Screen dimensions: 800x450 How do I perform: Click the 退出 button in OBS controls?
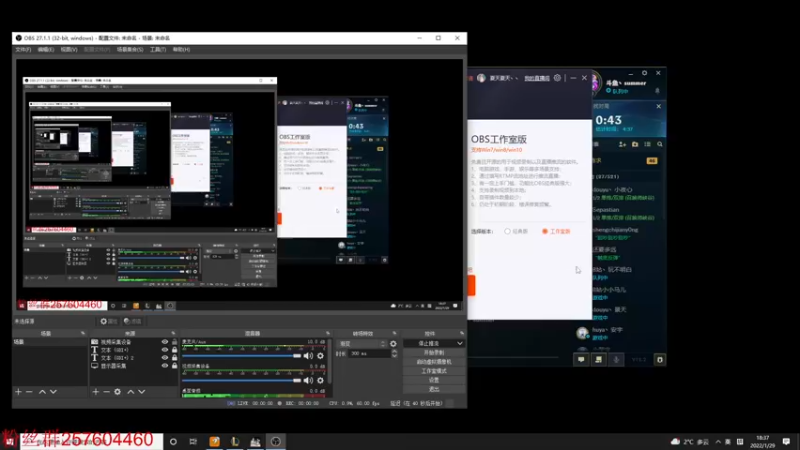click(x=434, y=389)
